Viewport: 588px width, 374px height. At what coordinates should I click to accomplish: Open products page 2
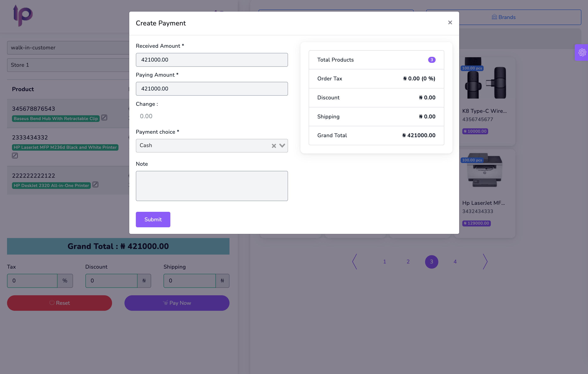[408, 262]
